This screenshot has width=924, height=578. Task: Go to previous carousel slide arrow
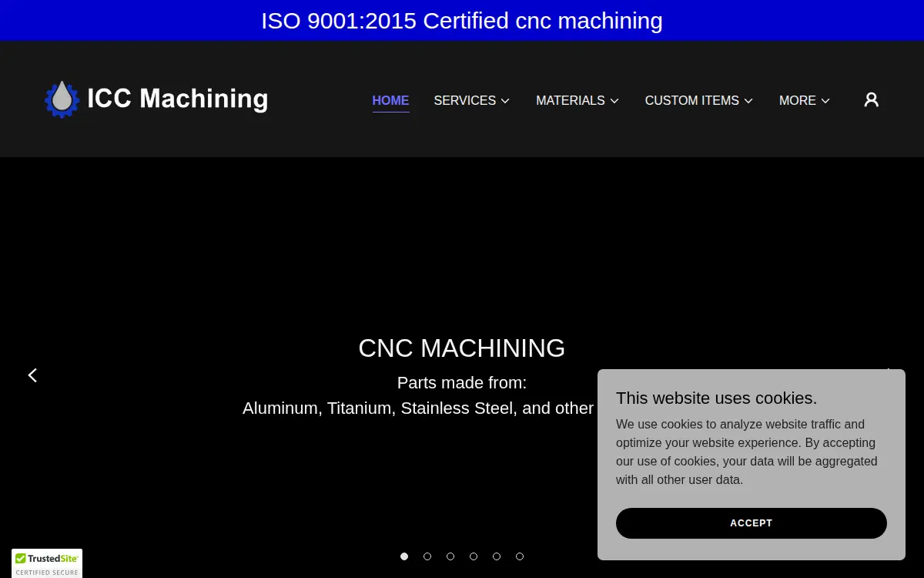[32, 375]
